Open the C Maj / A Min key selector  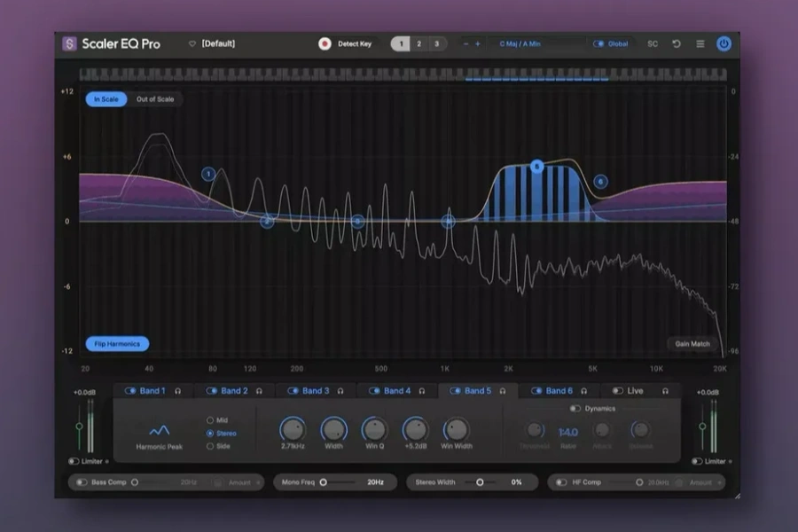pos(520,43)
